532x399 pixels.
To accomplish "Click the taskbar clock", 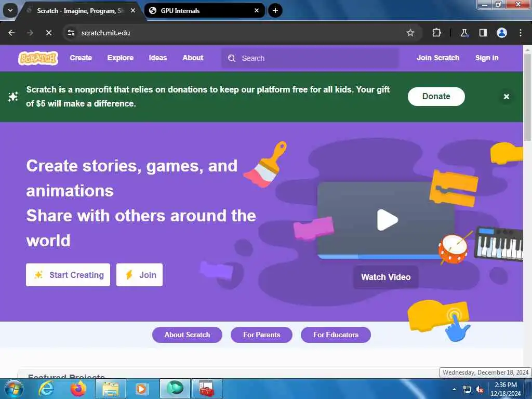I will (506, 389).
